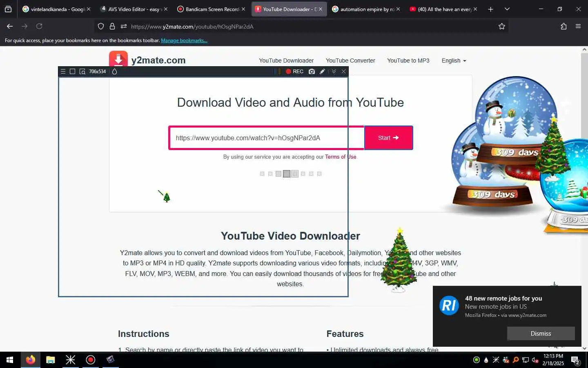
Task: Select rectangle capture mode icon in Bandicam bar
Action: 72,72
